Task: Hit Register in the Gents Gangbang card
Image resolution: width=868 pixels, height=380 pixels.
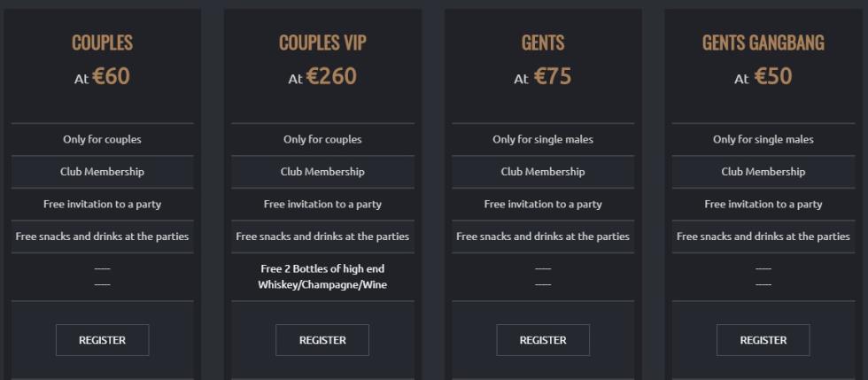Action: pyautogui.click(x=763, y=340)
